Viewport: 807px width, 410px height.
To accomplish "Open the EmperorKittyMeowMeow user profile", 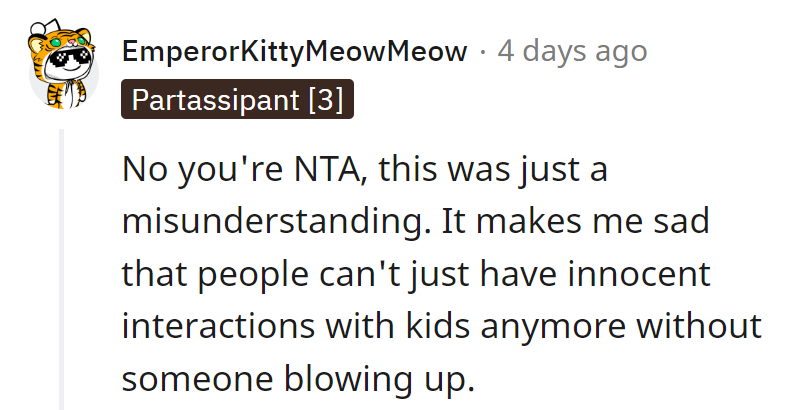I will 293,52.
